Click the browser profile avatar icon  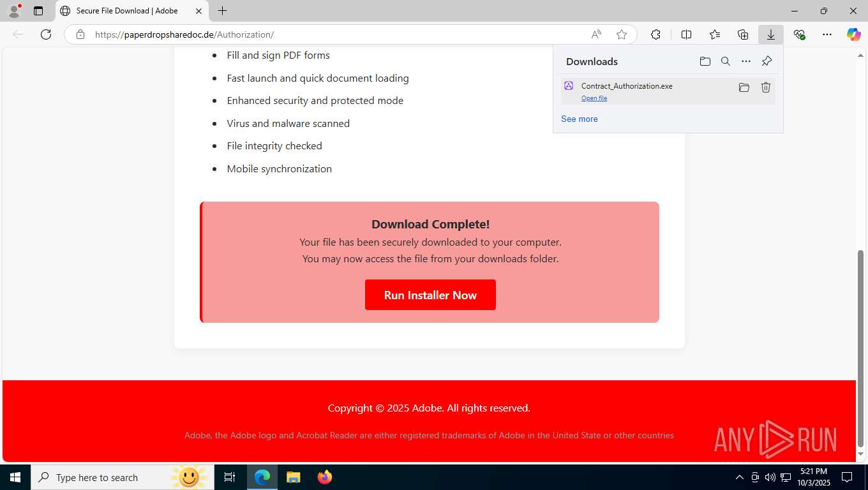click(14, 11)
